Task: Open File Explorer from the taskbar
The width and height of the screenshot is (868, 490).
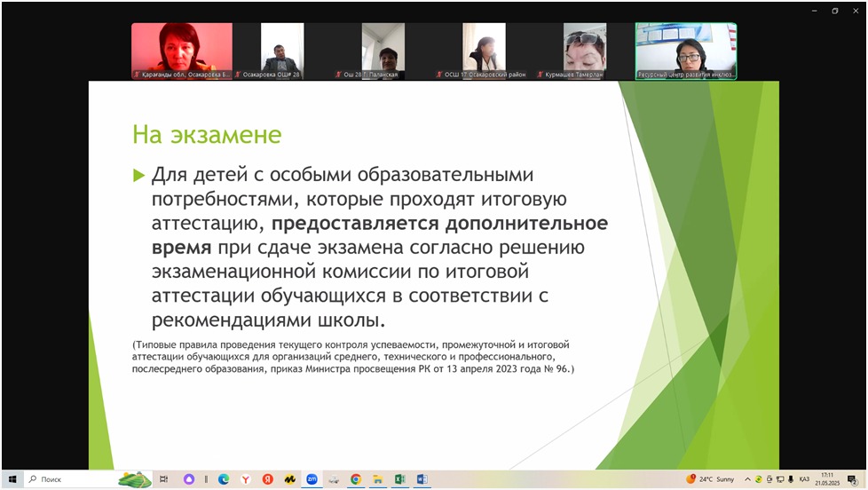Action: tap(378, 479)
